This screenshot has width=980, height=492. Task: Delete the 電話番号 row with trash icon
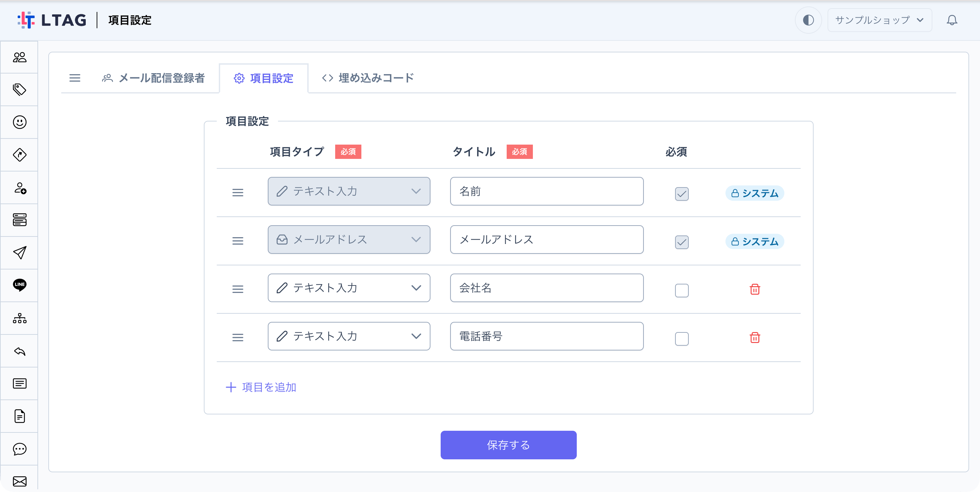[755, 338]
